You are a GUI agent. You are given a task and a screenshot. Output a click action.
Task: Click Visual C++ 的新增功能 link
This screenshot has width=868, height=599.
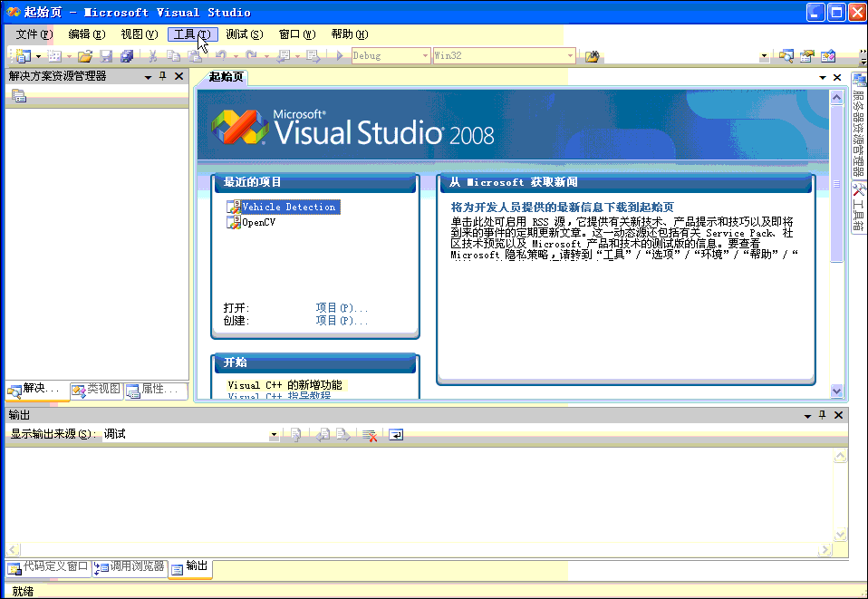pyautogui.click(x=285, y=385)
